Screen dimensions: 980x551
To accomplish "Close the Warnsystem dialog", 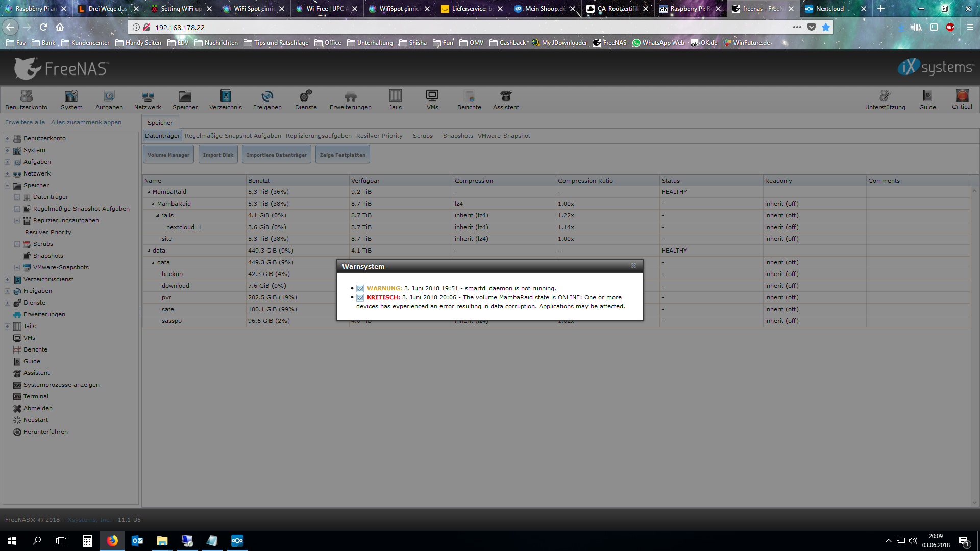I will coord(633,266).
